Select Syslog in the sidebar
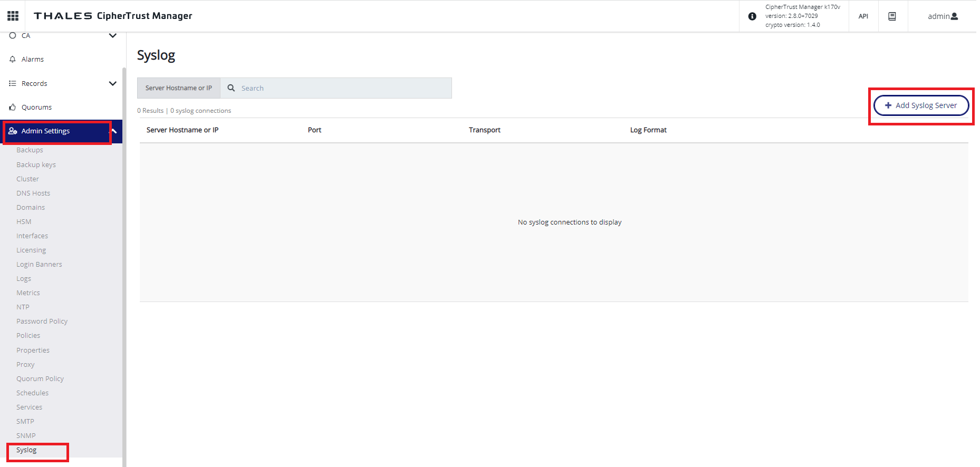 click(26, 450)
